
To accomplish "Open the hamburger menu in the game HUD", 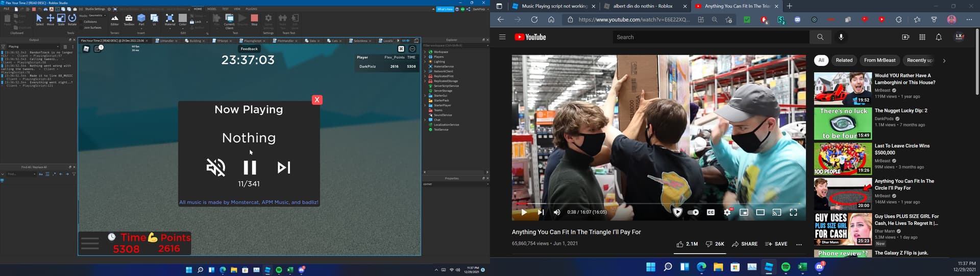I will [x=90, y=243].
